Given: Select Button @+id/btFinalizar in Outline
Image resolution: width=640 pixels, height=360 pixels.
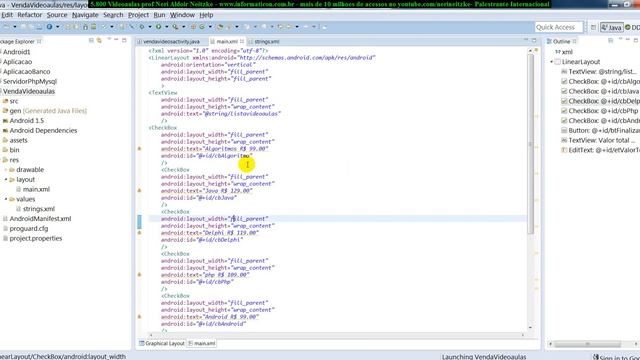Looking at the screenshot, I should [x=600, y=130].
